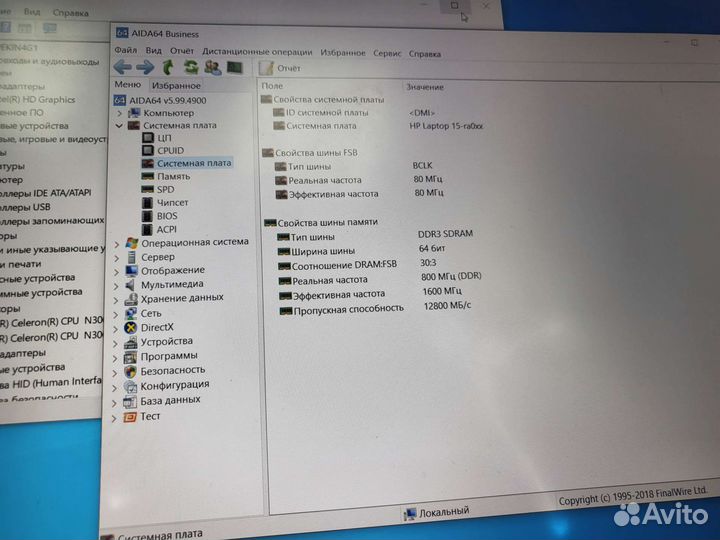The width and height of the screenshot is (720, 540).
Task: Select the ID системной платы row
Action: pyautogui.click(x=354, y=112)
